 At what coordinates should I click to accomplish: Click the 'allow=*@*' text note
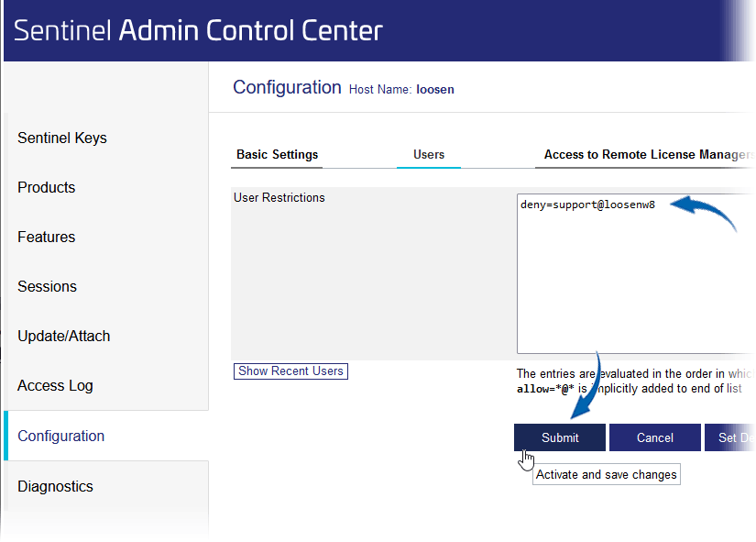(545, 389)
